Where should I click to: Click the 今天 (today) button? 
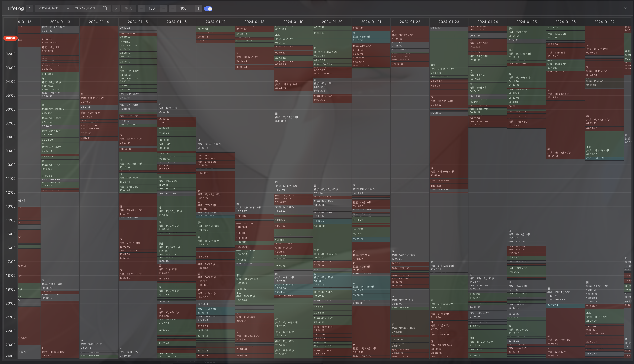(128, 8)
